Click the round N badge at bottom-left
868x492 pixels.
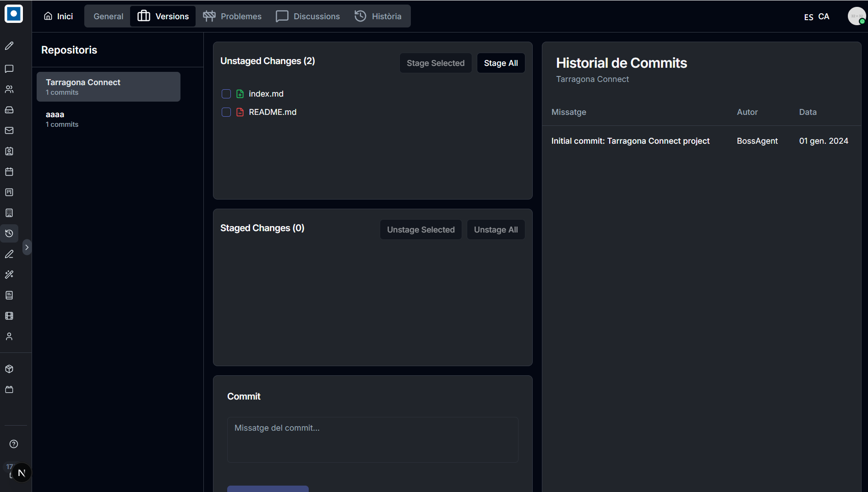(x=22, y=473)
